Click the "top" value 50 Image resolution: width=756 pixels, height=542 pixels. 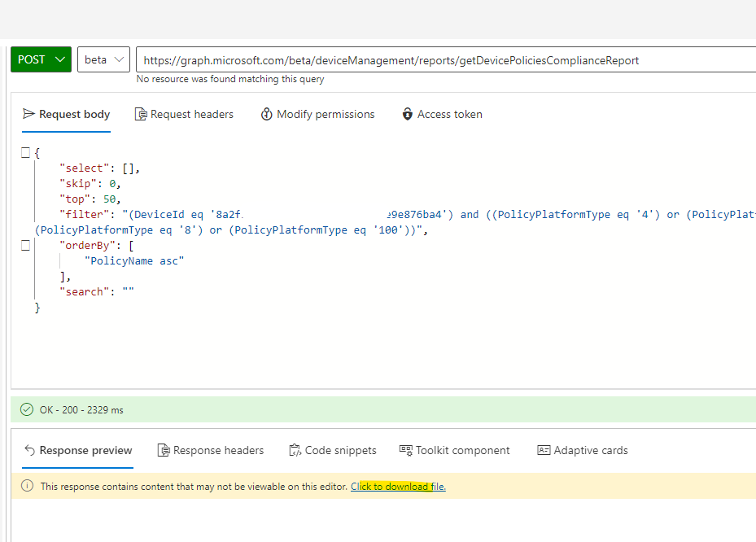tap(109, 199)
